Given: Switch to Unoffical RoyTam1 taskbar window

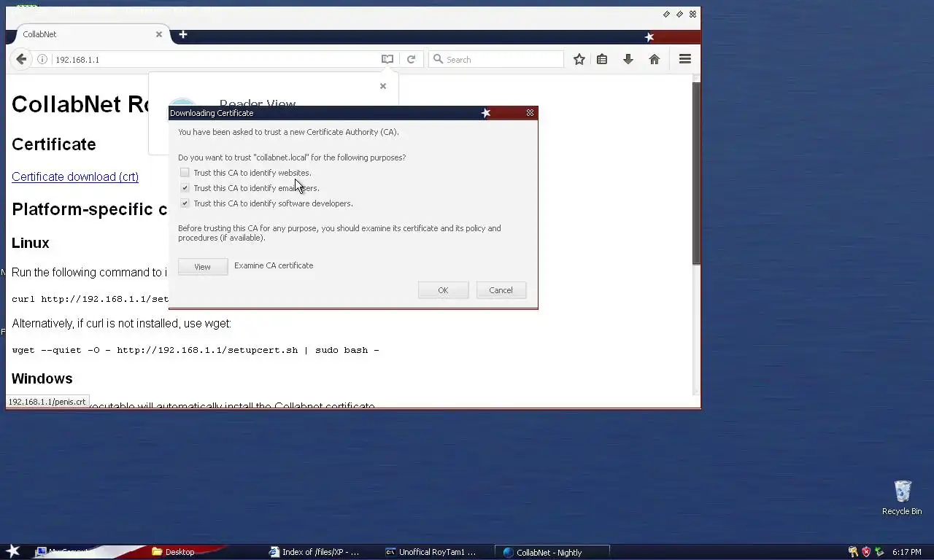Looking at the screenshot, I should tap(431, 552).
